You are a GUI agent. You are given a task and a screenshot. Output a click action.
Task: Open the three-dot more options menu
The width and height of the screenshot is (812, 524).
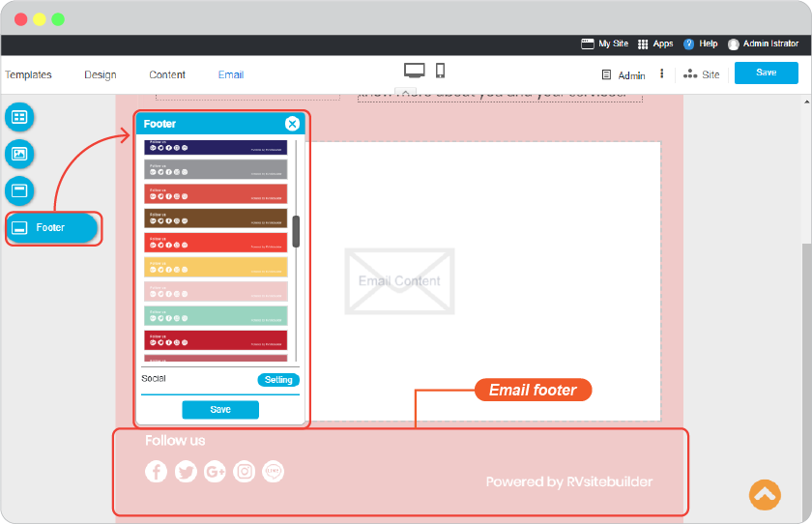tap(661, 73)
